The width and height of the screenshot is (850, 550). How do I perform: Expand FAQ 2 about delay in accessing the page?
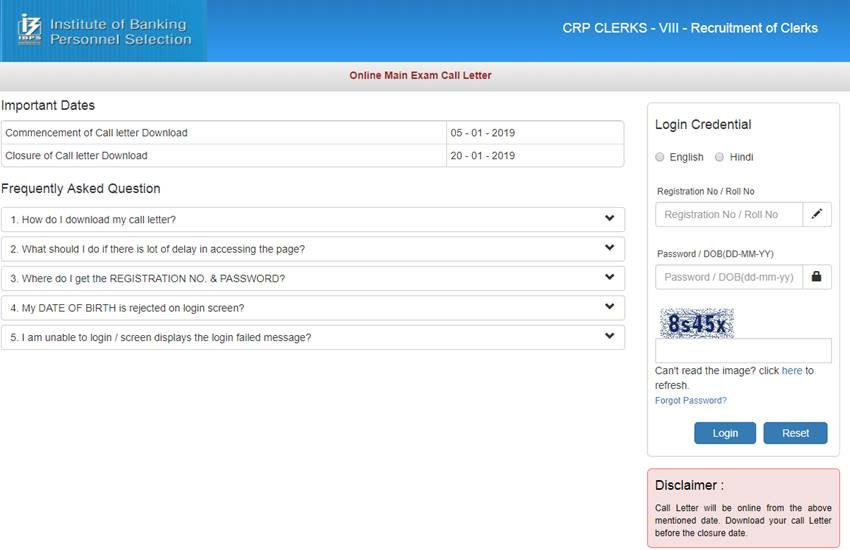coord(313,249)
